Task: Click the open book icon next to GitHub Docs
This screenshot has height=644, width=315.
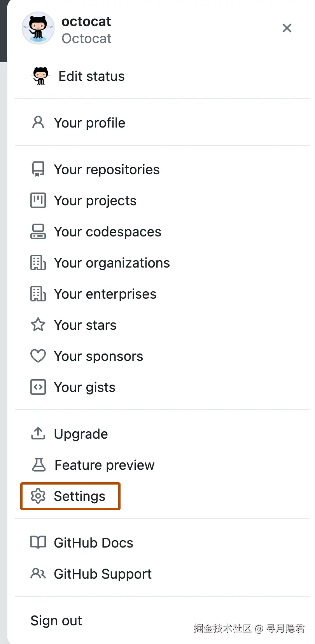Action: 38,542
